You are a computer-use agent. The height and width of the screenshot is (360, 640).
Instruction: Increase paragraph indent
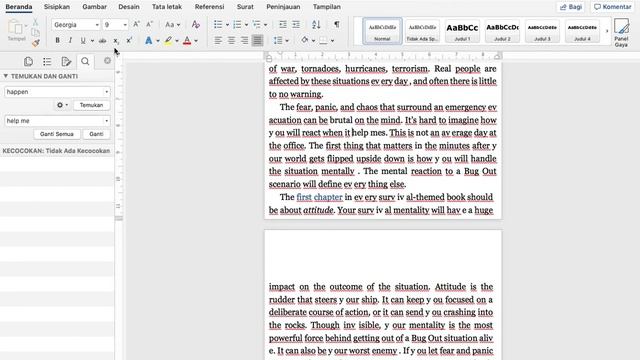(x=296, y=24)
